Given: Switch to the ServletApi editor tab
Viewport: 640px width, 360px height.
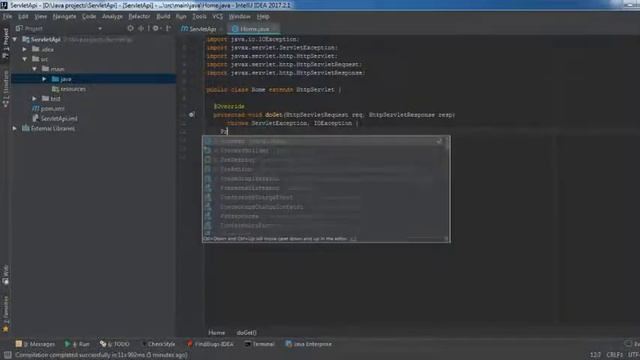Looking at the screenshot, I should coord(201,29).
